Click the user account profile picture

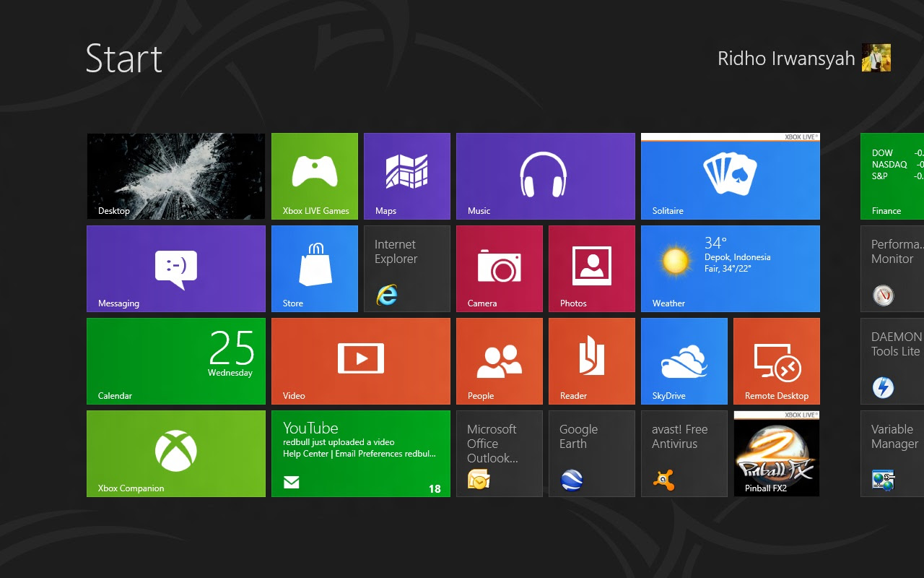(876, 58)
